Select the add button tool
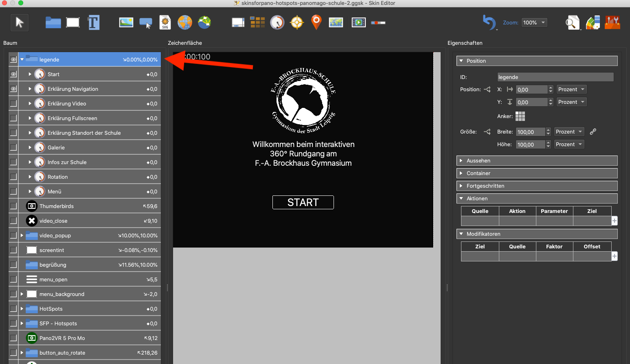630x364 pixels. click(x=146, y=23)
